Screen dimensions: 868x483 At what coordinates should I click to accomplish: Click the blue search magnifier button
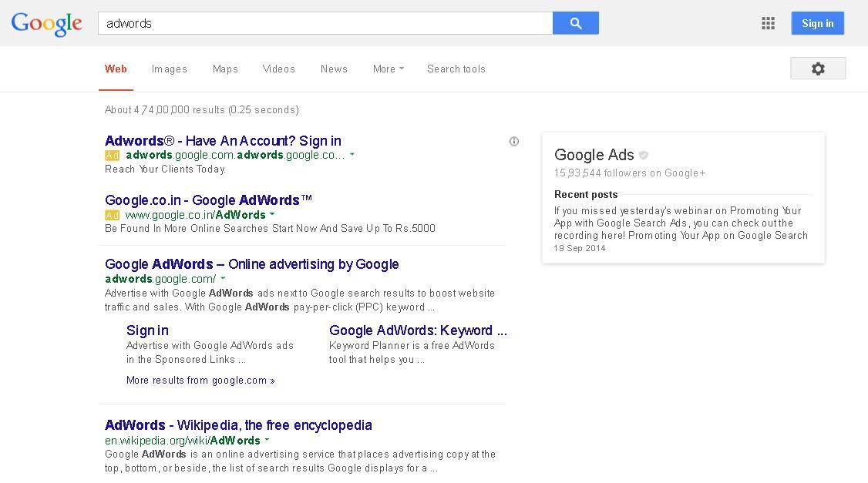pos(575,23)
